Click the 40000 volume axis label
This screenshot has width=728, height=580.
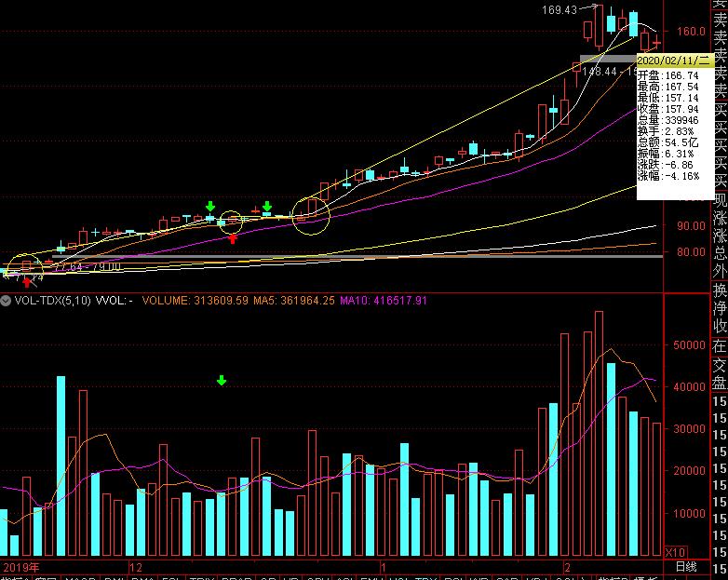(689, 386)
